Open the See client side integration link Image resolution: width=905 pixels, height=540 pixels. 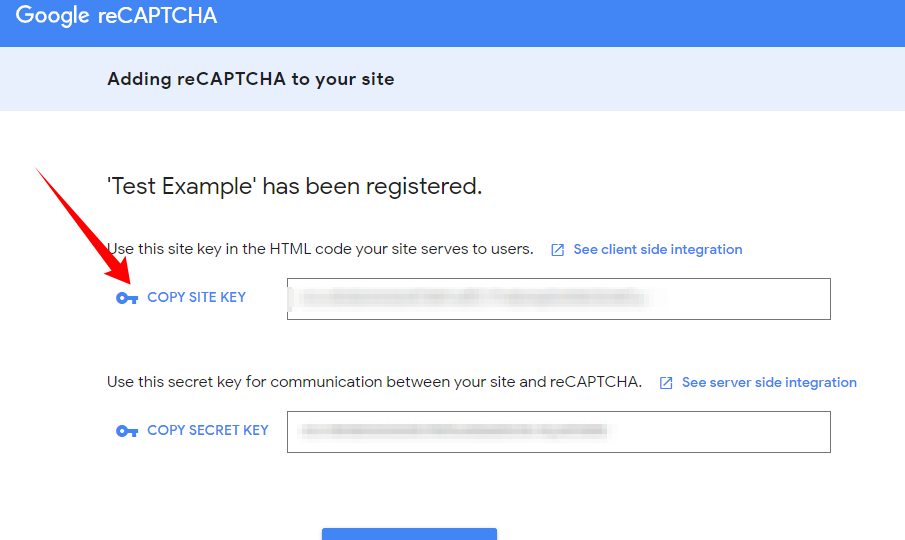click(x=657, y=249)
